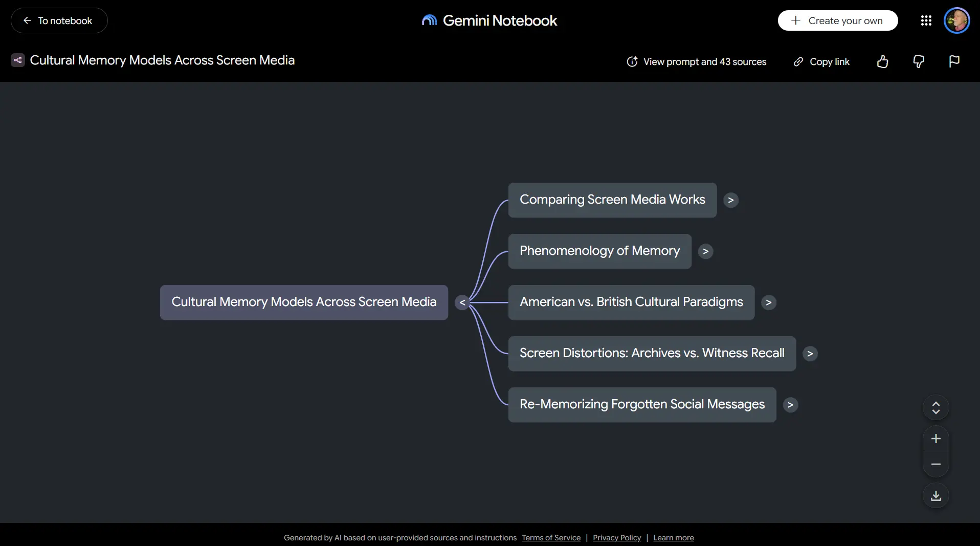Click the page title Cultural Memory Models Across Screen Media
Screen dimensions: 980x546
point(162,60)
